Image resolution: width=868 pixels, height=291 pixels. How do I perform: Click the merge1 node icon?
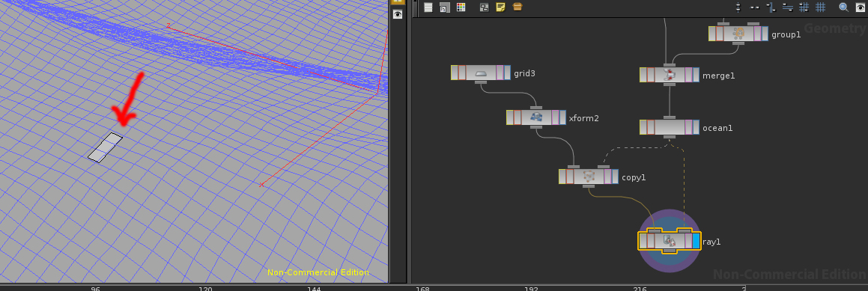(670, 75)
